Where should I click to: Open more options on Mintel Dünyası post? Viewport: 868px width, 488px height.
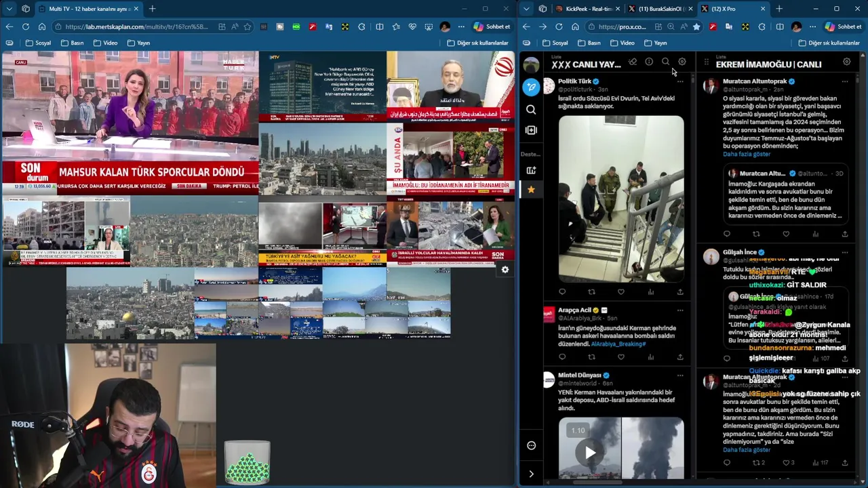point(680,375)
